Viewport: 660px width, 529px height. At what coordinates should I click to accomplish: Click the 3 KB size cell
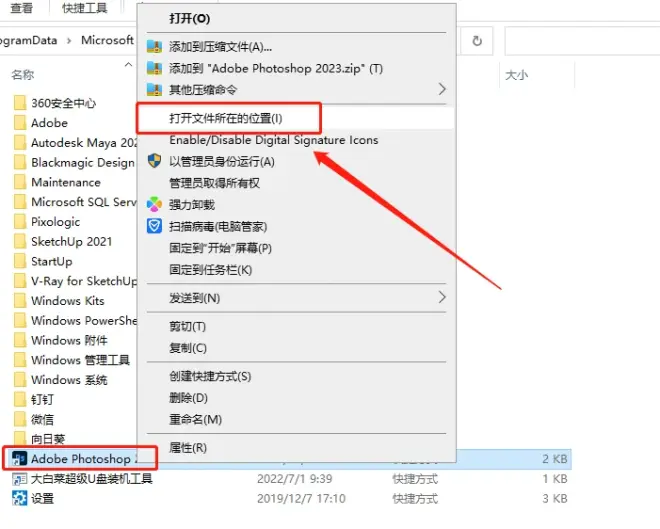pyautogui.click(x=555, y=499)
